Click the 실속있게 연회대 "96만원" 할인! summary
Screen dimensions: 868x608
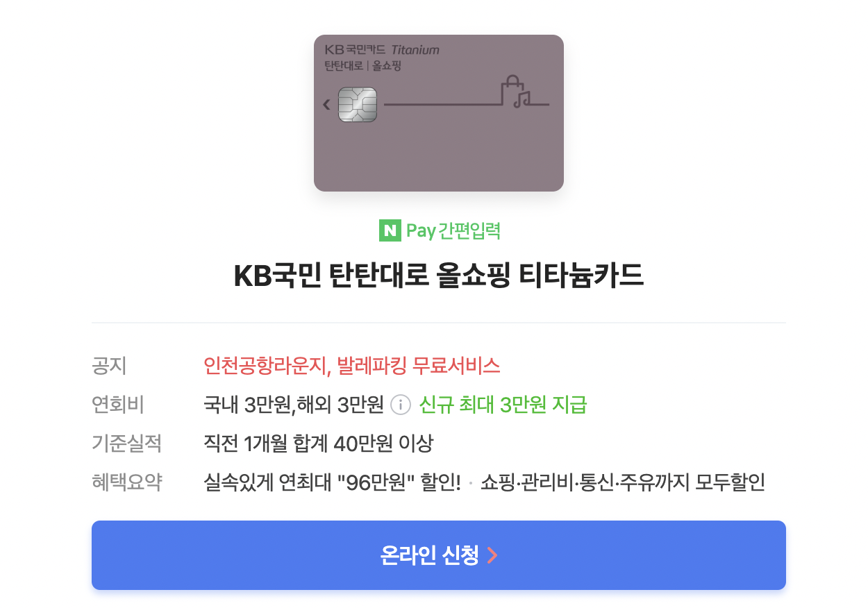[332, 482]
